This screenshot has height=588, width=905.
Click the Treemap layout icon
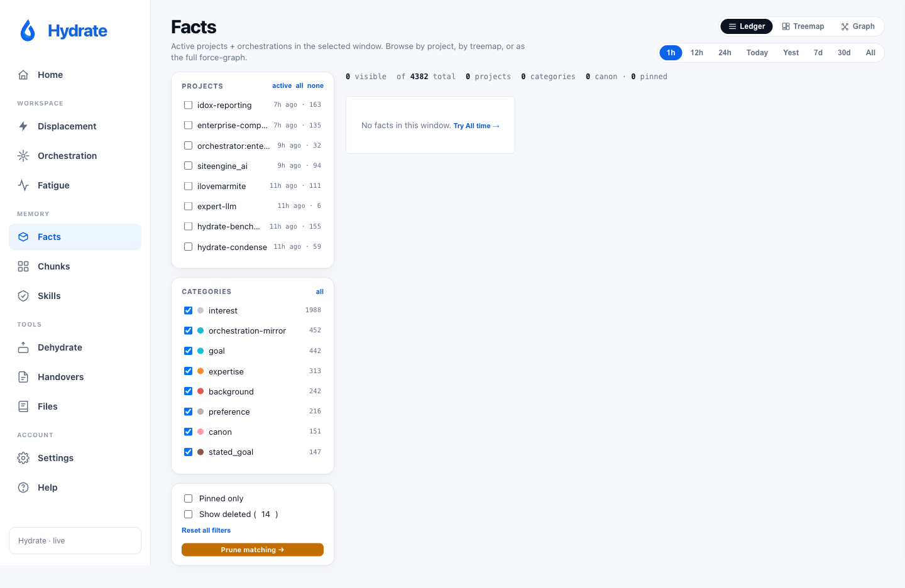pos(786,26)
